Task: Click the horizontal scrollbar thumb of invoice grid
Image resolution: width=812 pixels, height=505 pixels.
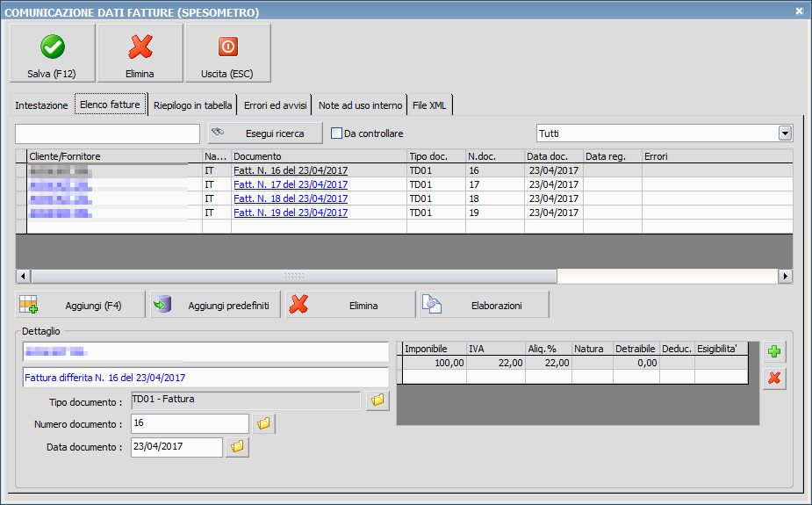Action: [x=293, y=276]
